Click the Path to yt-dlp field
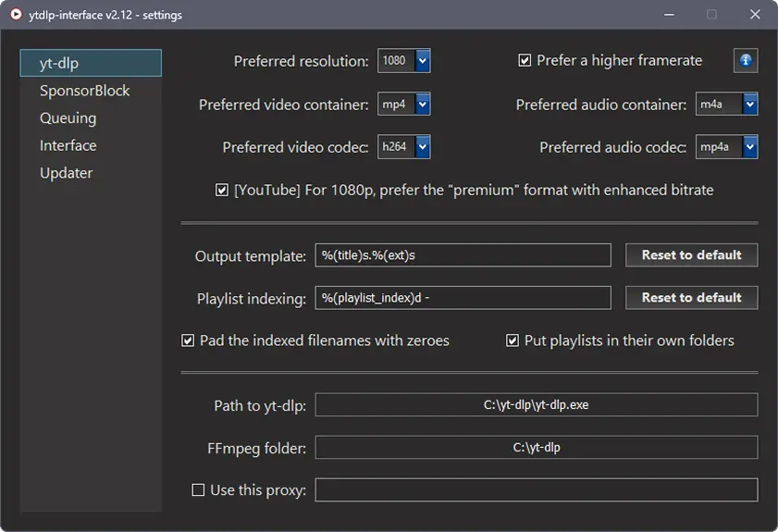Screen dimensions: 778x532 537,405
